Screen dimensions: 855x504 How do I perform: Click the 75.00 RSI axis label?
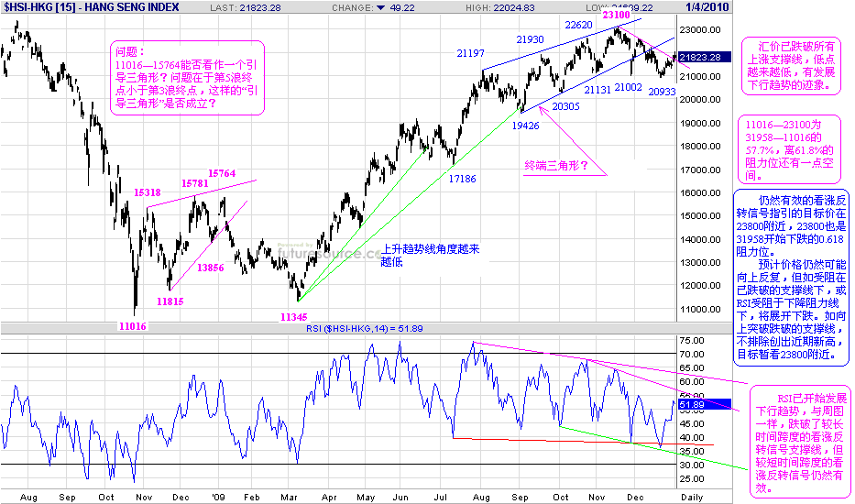click(x=694, y=340)
